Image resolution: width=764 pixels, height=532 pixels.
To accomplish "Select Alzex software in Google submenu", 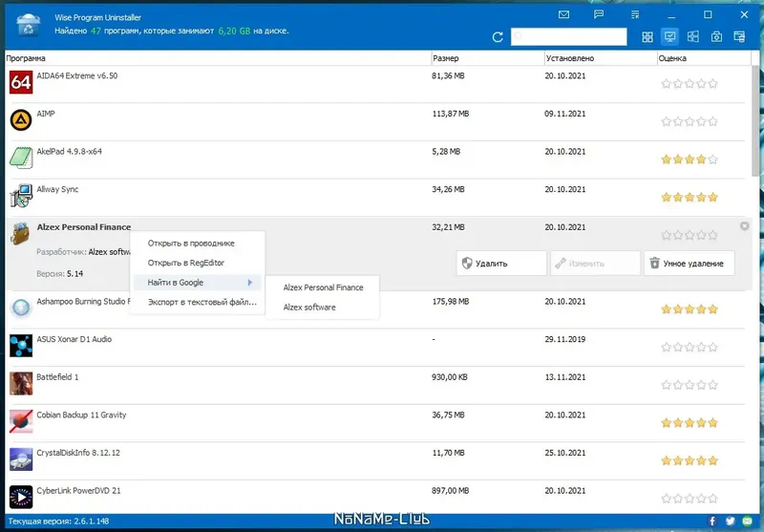I will point(309,308).
